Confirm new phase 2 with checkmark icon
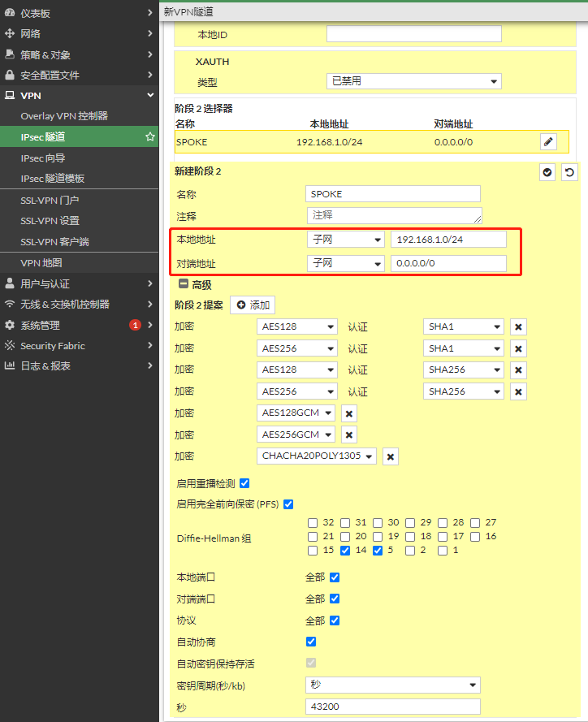 coord(547,173)
